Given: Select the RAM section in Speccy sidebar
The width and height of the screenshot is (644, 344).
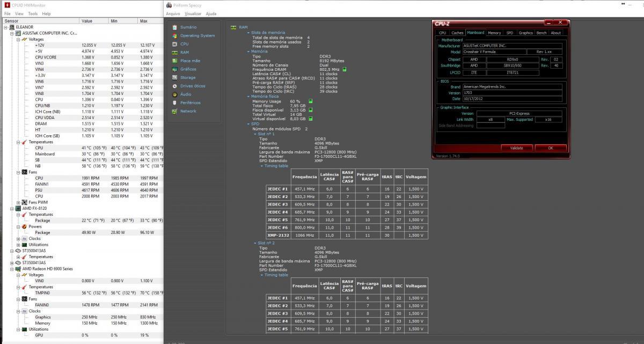Looking at the screenshot, I should point(180,52).
